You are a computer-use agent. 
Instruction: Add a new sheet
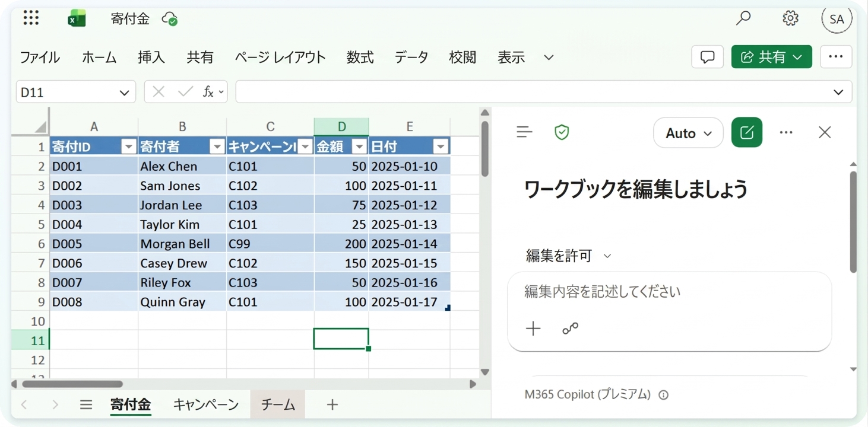pyautogui.click(x=332, y=404)
